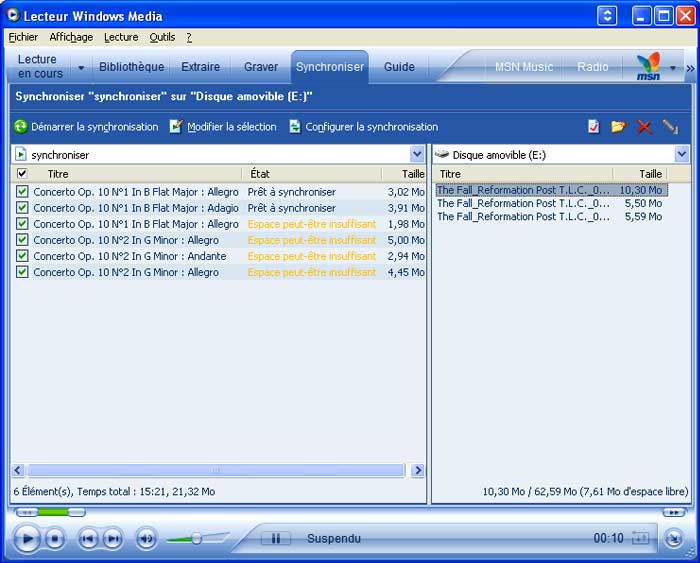
Task: Toggle checkbox for Concerto N°2 Andante
Action: [x=22, y=256]
